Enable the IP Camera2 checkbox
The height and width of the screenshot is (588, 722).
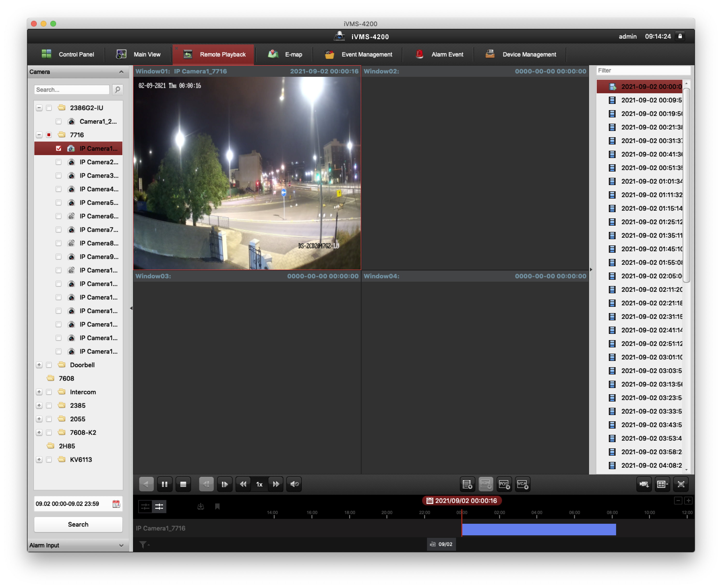pos(58,162)
